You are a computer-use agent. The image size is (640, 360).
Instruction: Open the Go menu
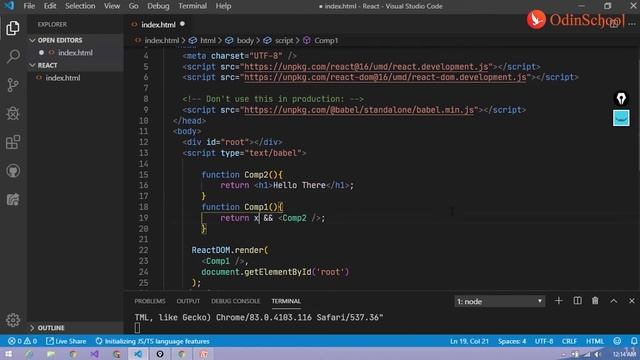(133, 6)
